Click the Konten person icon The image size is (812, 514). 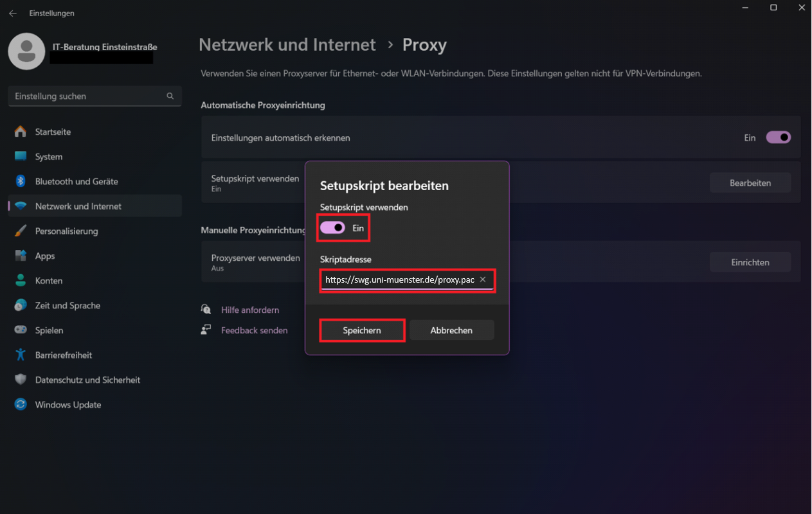point(21,281)
